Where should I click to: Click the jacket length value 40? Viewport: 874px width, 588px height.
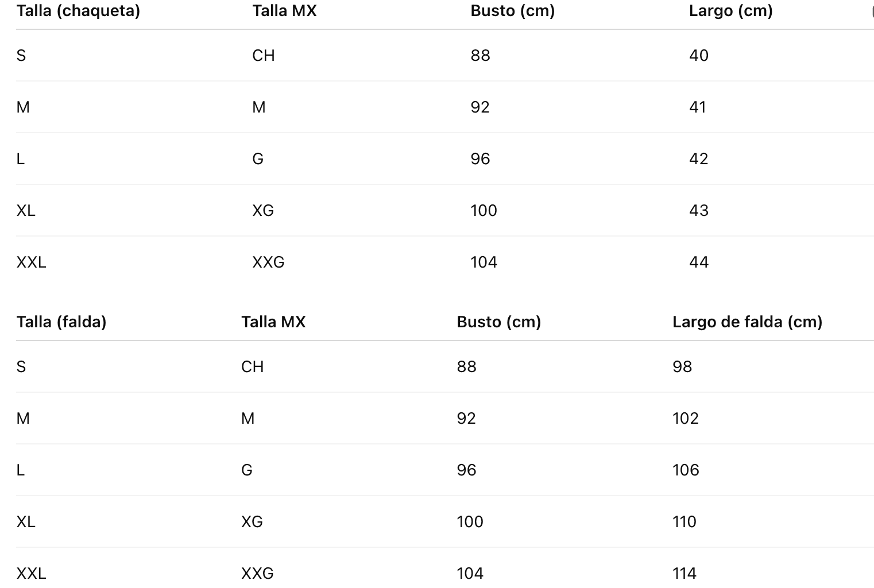click(x=699, y=56)
